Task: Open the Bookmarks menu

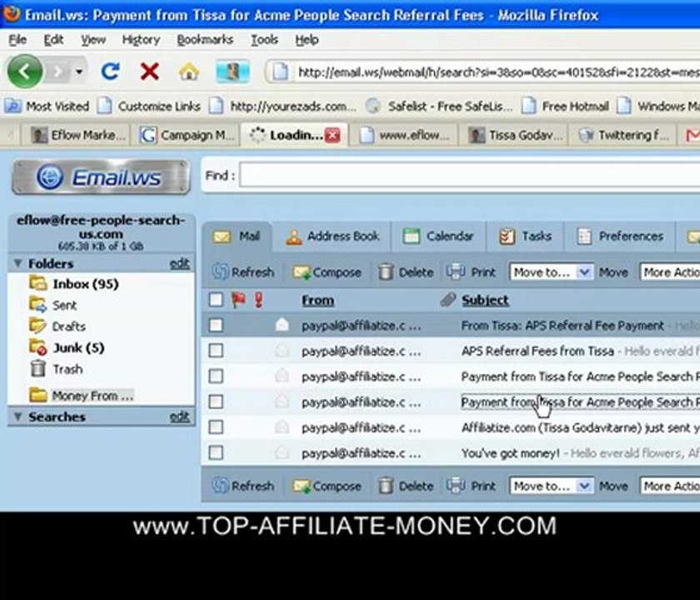Action: click(x=205, y=40)
